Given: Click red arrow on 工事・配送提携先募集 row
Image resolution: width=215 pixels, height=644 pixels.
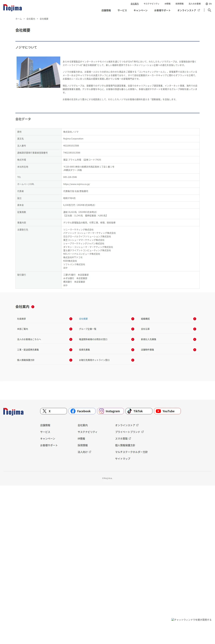Looking at the screenshot, I should pyautogui.click(x=71, y=350).
